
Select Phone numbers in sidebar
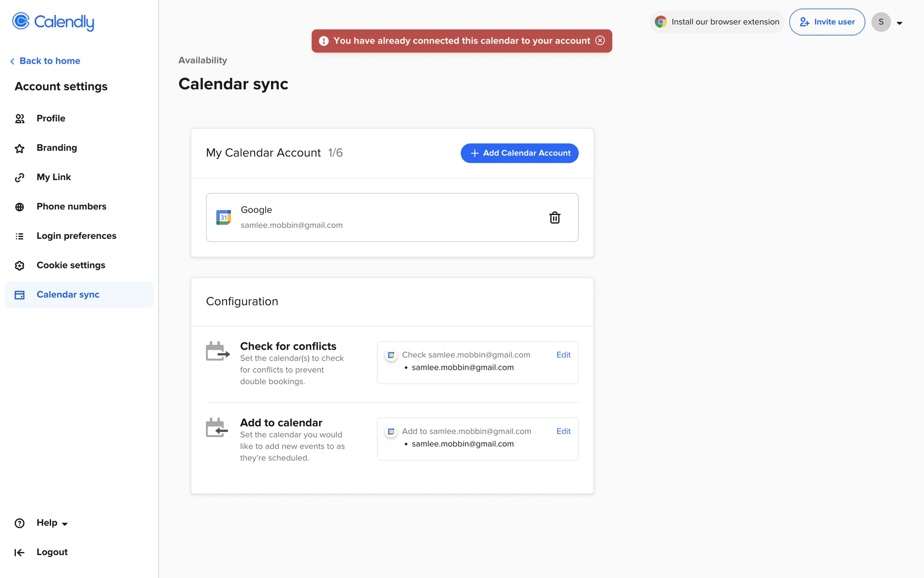tap(71, 207)
